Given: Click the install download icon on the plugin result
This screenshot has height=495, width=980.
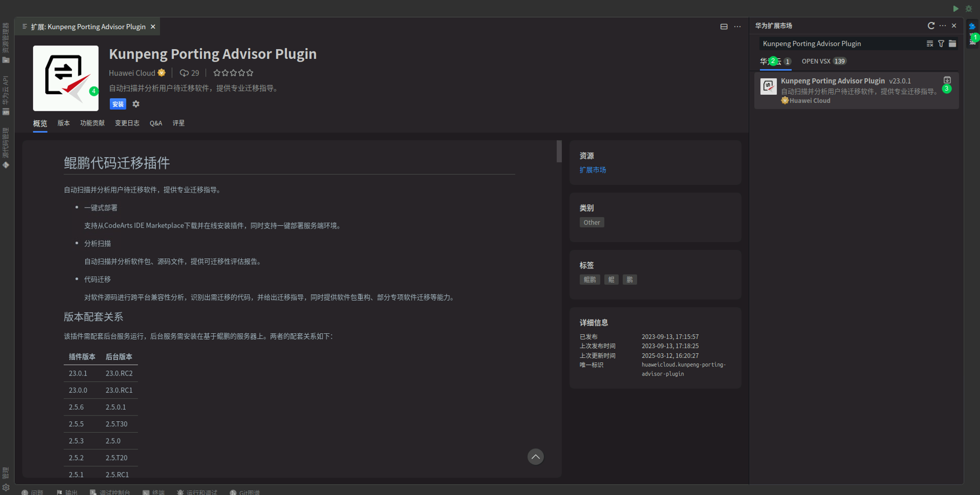Looking at the screenshot, I should [x=947, y=80].
